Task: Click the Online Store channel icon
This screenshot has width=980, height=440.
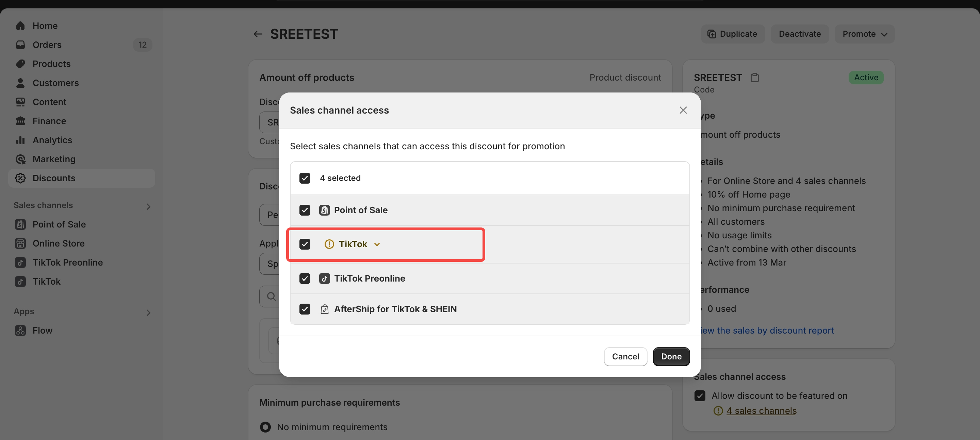Action: coord(20,243)
